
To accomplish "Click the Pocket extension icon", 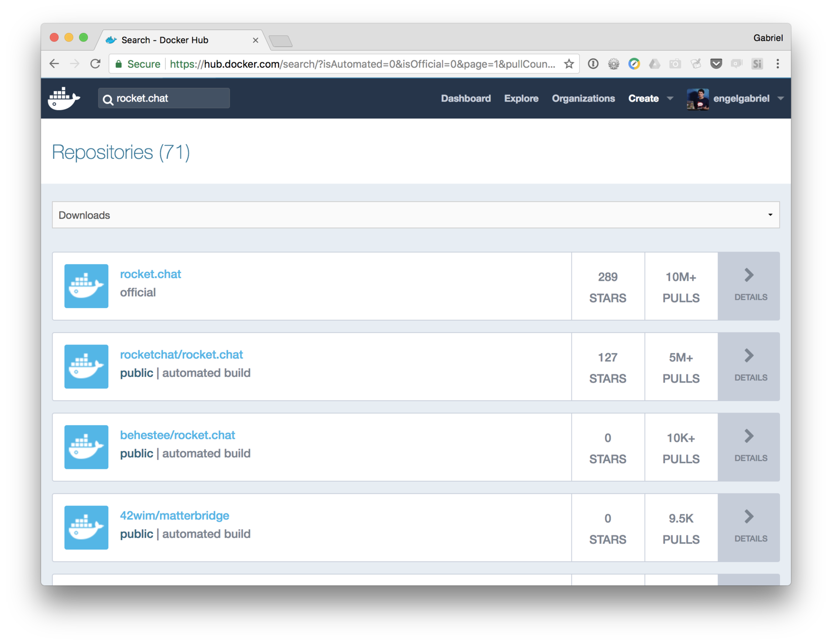I will 716,64.
